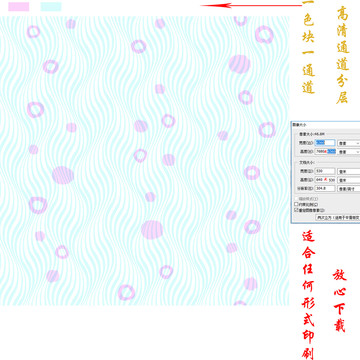The height and width of the screenshot is (360, 360).
Task: Click the document width field showing 530
Action: (325, 171)
